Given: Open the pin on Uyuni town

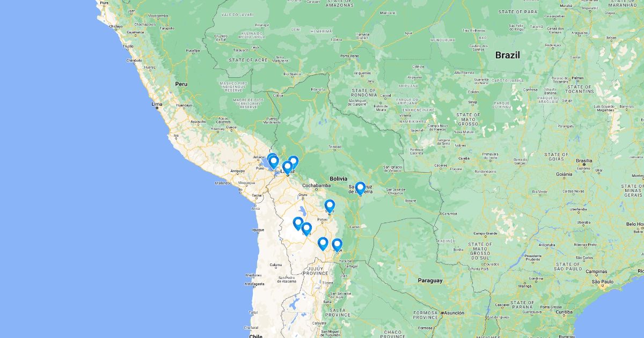Looking at the screenshot, I should pos(306,229).
